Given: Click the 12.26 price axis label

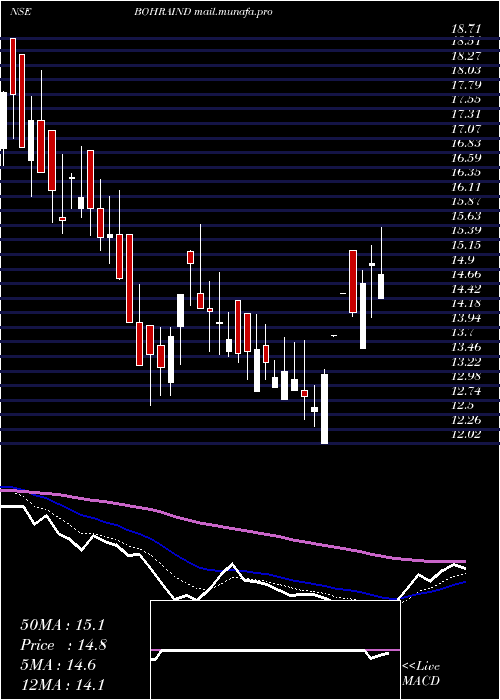Looking at the screenshot, I should [x=466, y=420].
